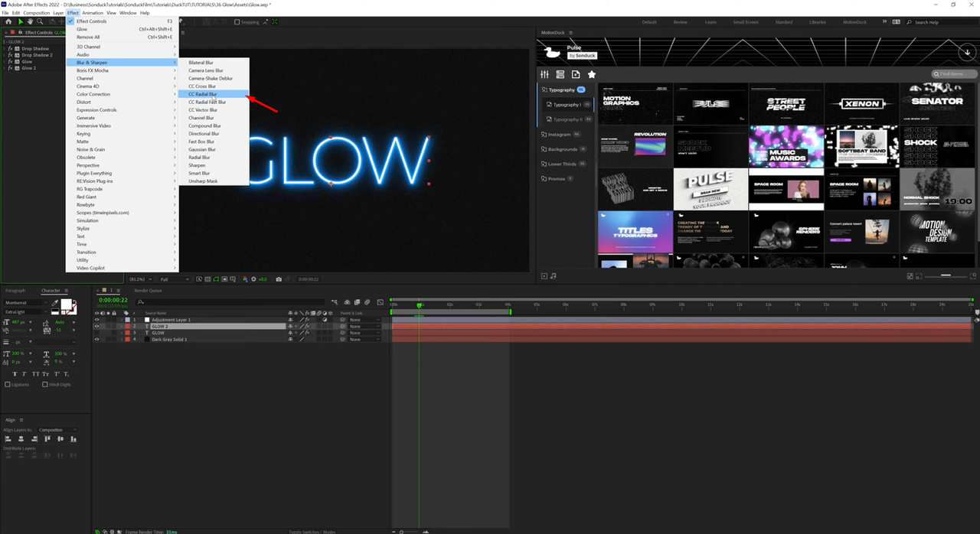Open the Full resolution dropdown
The width and height of the screenshot is (980, 534).
click(x=173, y=279)
